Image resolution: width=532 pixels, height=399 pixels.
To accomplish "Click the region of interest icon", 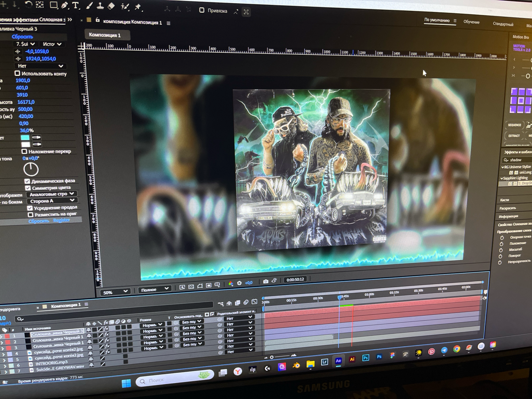I will pyautogui.click(x=209, y=286).
